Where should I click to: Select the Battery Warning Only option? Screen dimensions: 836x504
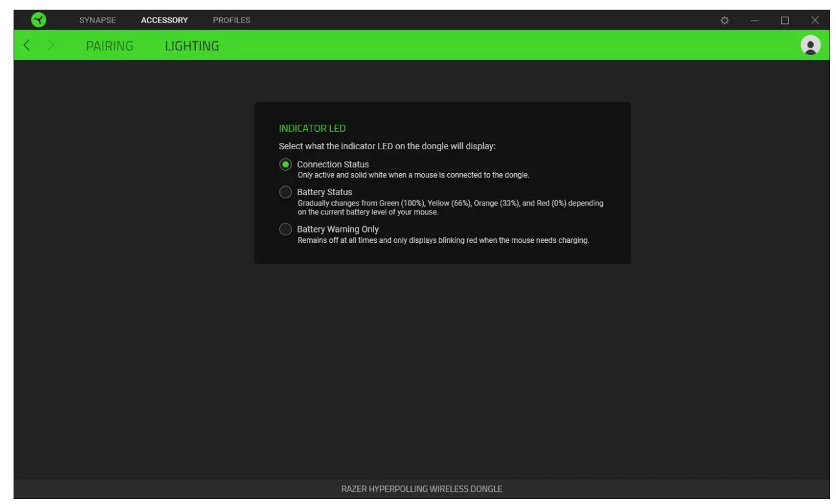pos(286,229)
